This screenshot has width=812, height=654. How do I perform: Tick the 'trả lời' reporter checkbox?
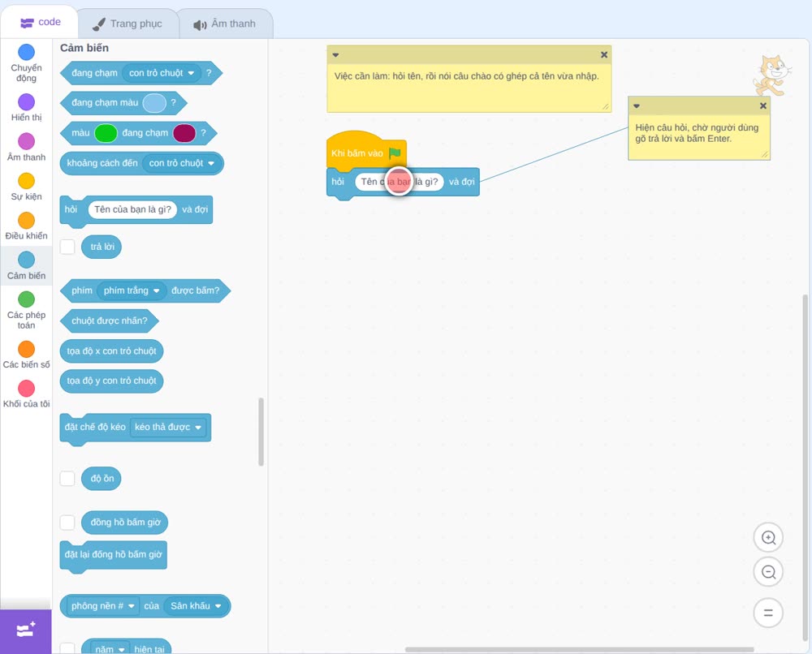(67, 247)
